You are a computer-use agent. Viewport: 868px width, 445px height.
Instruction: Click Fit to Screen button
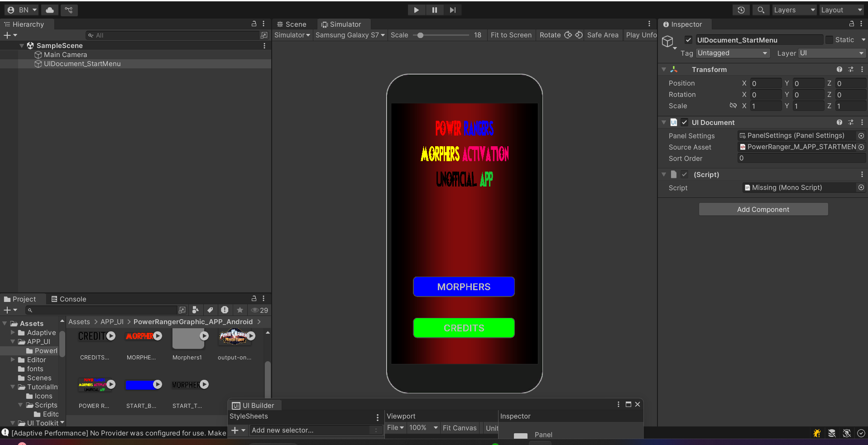(x=511, y=35)
